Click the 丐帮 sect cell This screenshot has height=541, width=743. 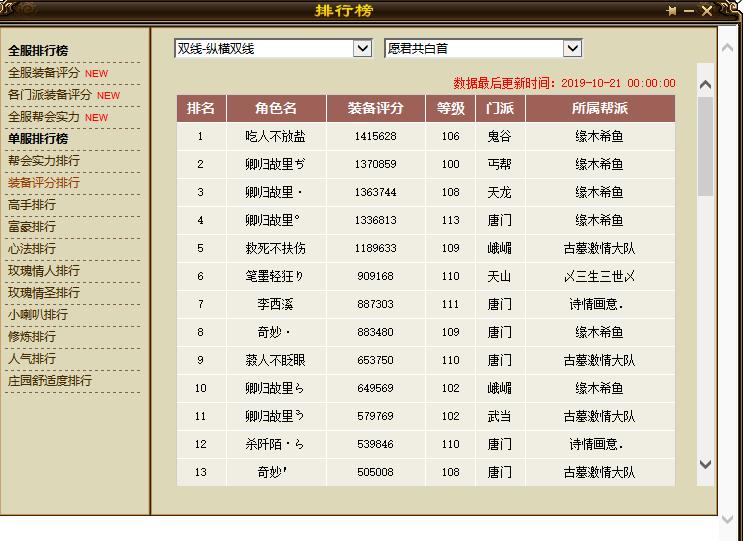pyautogui.click(x=499, y=164)
